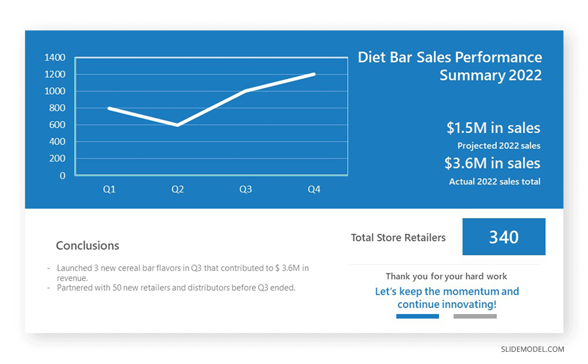Click the Conclusions heading
Screen dimensions: 588x364
[x=87, y=245]
